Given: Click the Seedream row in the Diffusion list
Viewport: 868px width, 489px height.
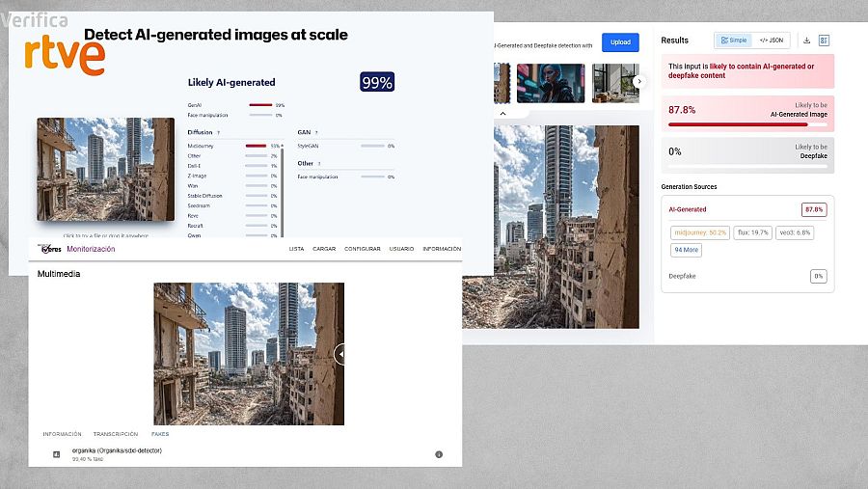Looking at the screenshot, I should tap(233, 206).
